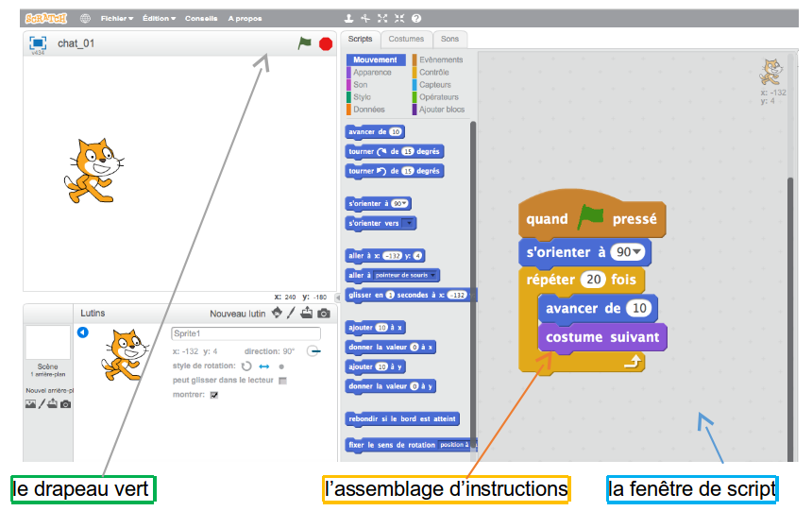Open the Sons tab
Screen dimensions: 812x511
click(x=450, y=39)
